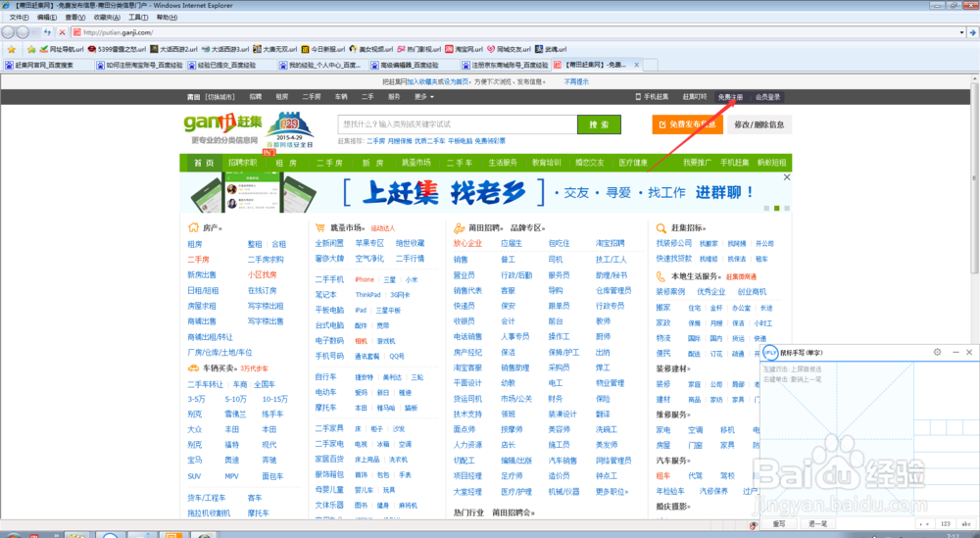This screenshot has width=980, height=538.
Task: Open the 编辑(E) menu
Action: pyautogui.click(x=46, y=17)
